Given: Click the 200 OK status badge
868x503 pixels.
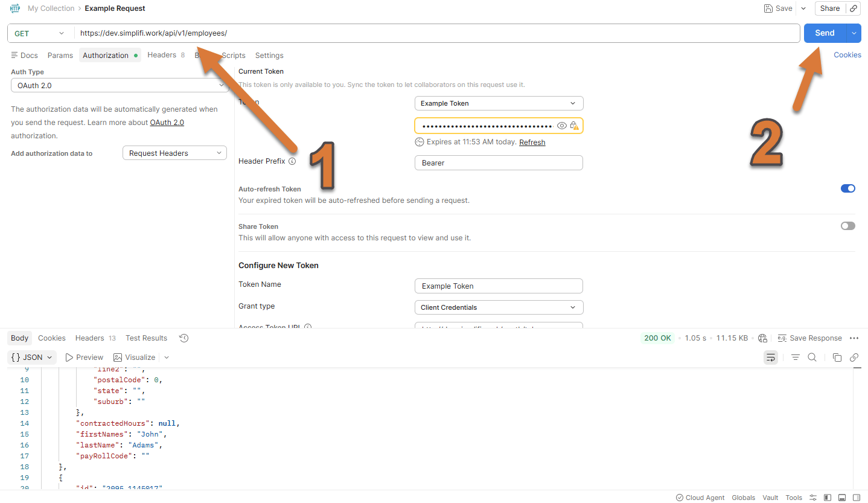Looking at the screenshot, I should pos(657,338).
